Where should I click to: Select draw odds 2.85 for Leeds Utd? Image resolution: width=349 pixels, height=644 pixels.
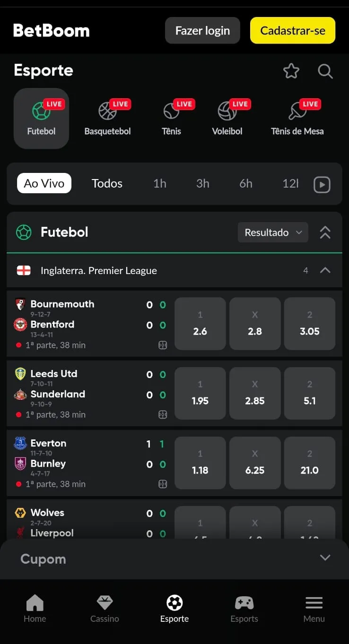click(x=255, y=393)
